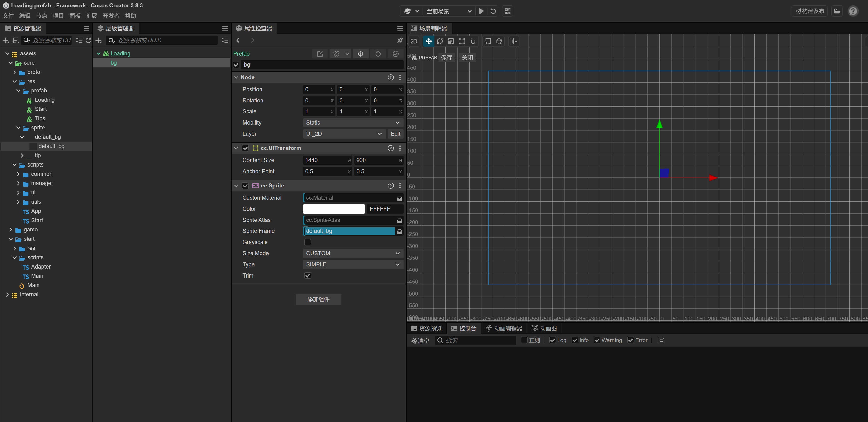The height and width of the screenshot is (422, 868).
Task: Click the scale tool icon
Action: pyautogui.click(x=451, y=42)
